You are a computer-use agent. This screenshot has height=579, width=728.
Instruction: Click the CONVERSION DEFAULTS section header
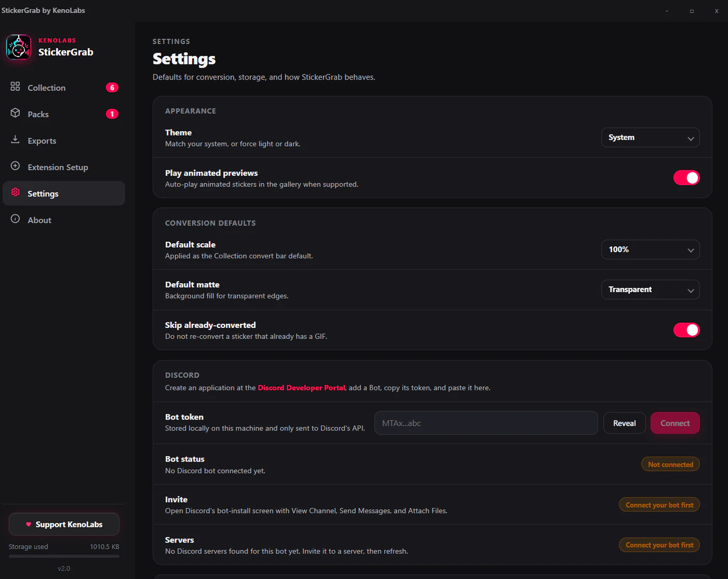(x=210, y=223)
